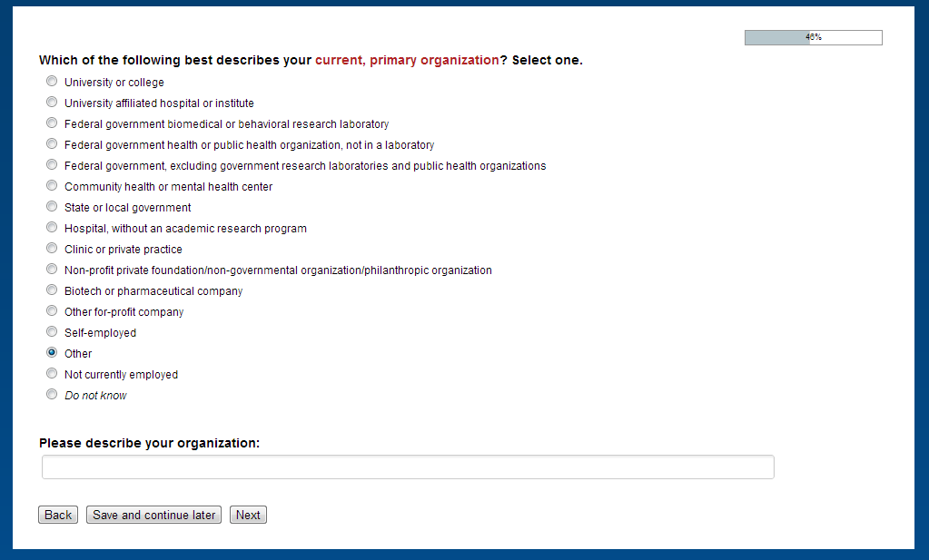Choose 'Not currently employed' option
This screenshot has height=560, width=929.
52,374
